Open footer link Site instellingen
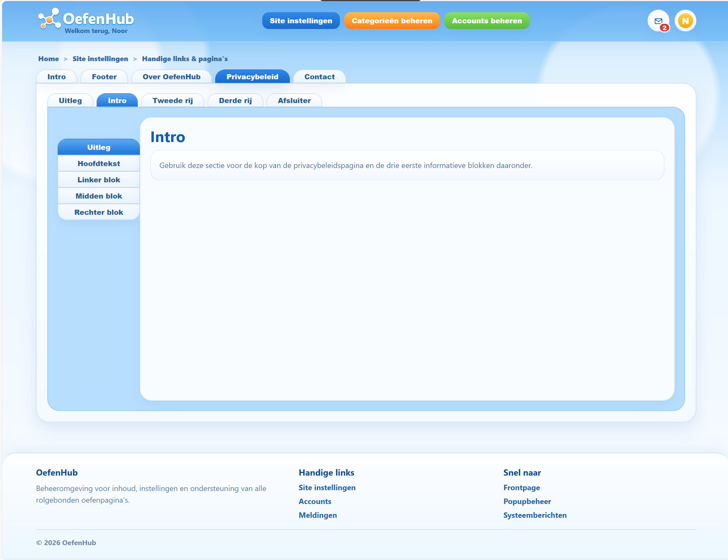This screenshot has height=560, width=728. (327, 487)
